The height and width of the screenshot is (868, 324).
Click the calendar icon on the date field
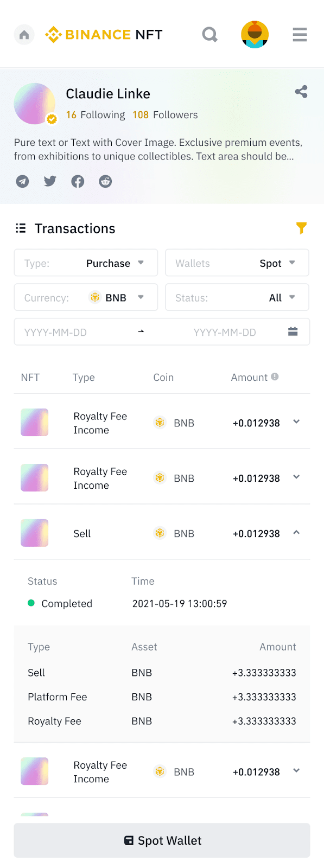tap(293, 331)
